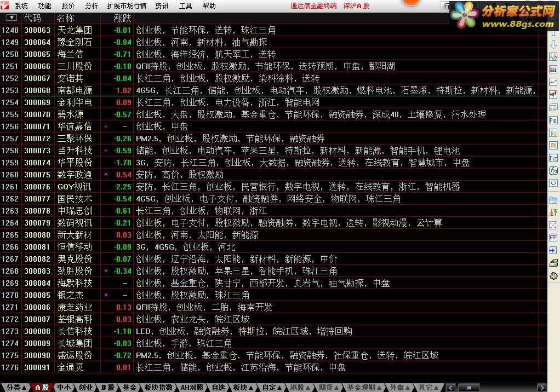
Task: Click horizontal scrollbar right arrow
Action: (x=542, y=388)
